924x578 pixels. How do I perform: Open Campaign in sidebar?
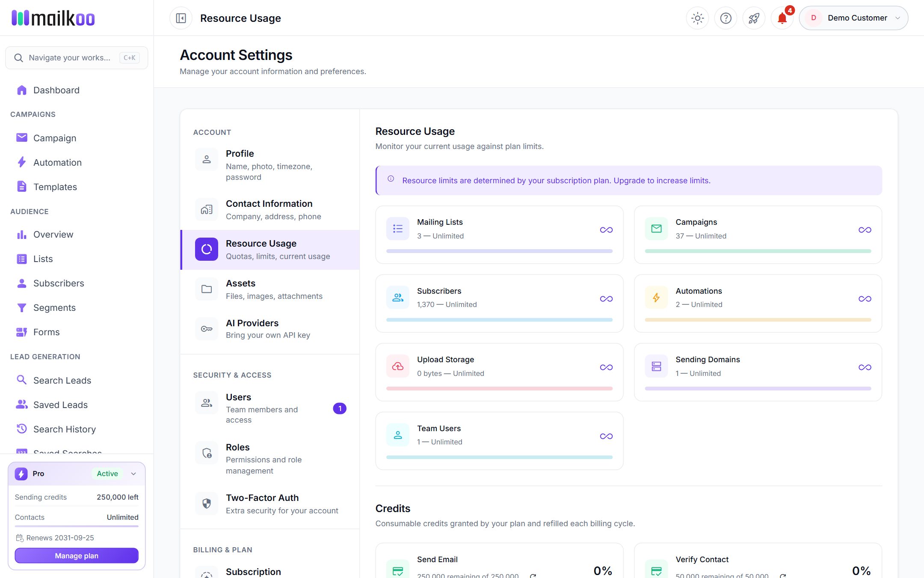click(77, 138)
